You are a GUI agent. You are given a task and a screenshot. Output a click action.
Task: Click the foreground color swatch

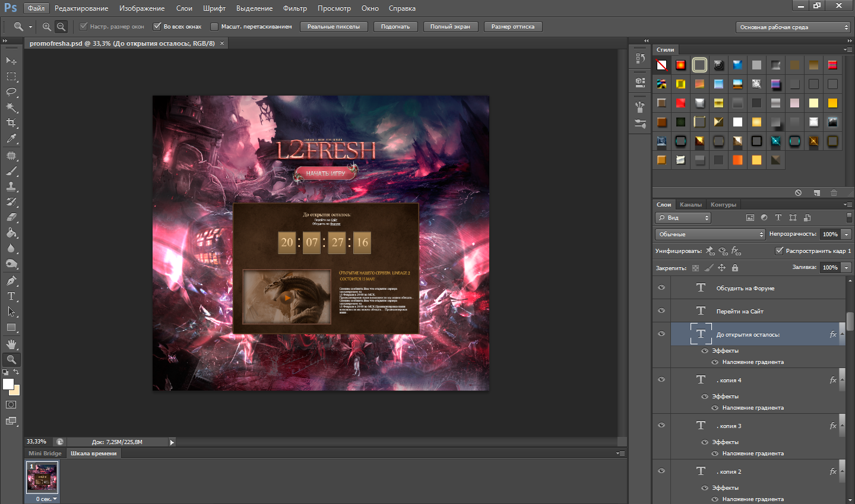8,384
